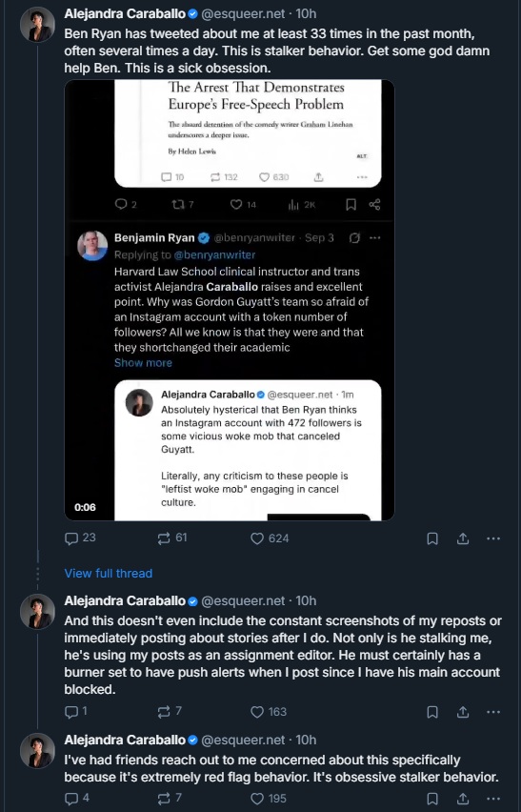
Task: Like the third post with 195 likes
Action: (x=268, y=799)
